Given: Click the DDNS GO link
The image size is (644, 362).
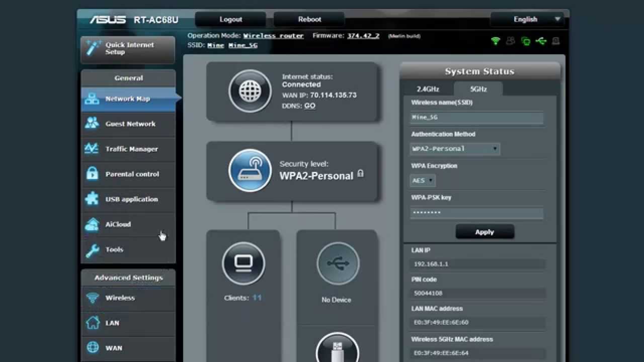Looking at the screenshot, I should tap(309, 106).
